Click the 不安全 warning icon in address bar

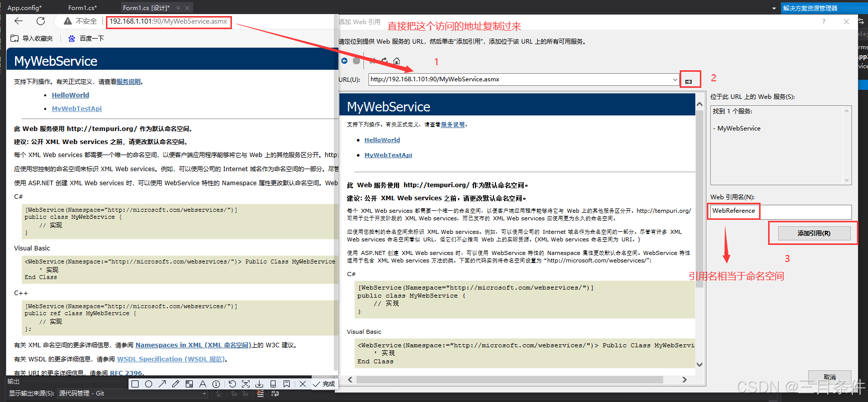68,21
